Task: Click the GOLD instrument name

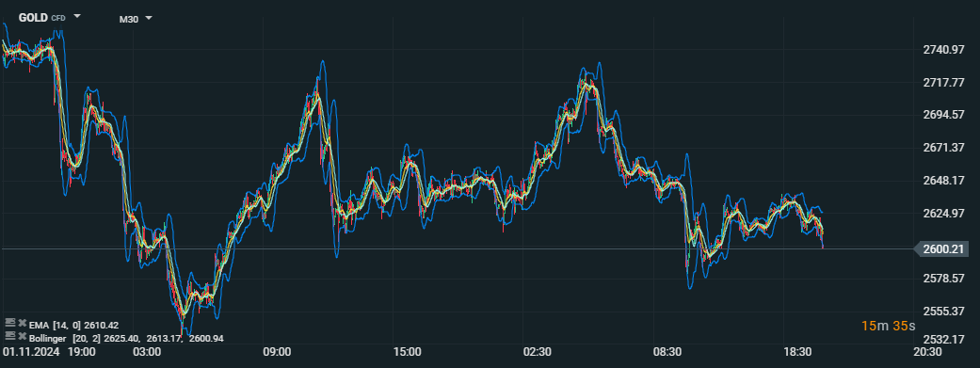Action: [33, 18]
